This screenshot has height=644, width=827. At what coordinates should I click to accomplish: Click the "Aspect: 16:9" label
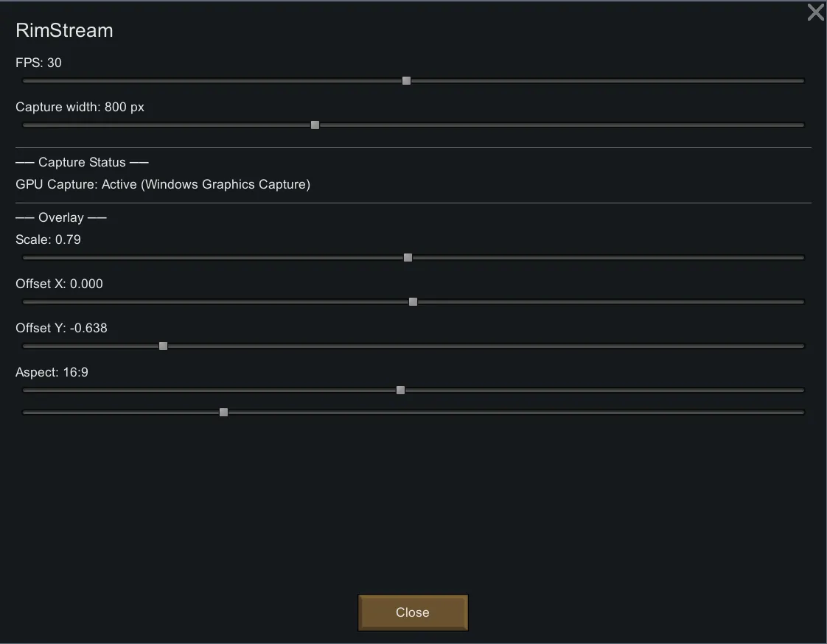[52, 372]
